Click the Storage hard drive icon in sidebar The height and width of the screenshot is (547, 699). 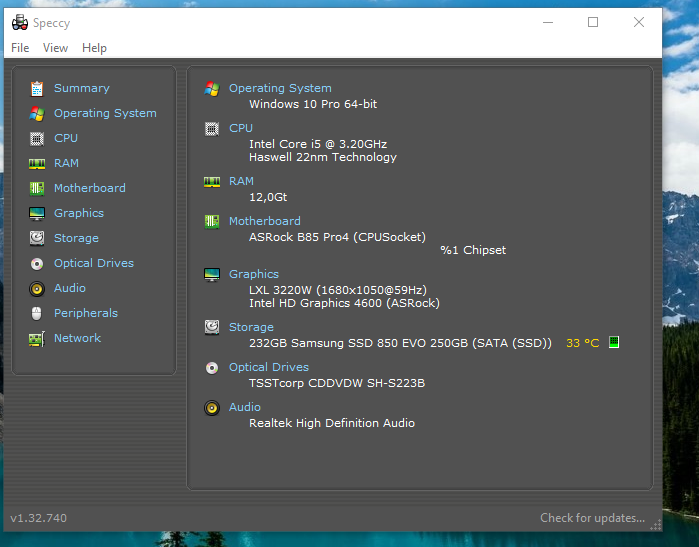[37, 239]
